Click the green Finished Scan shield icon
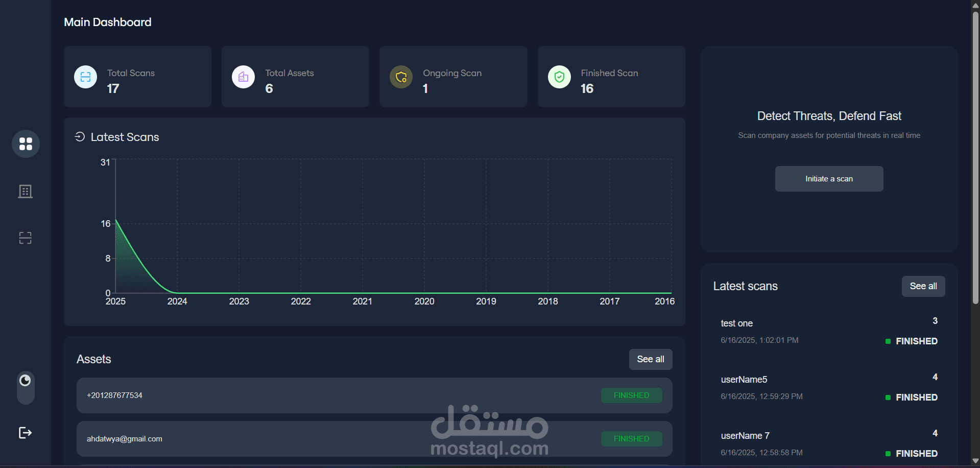This screenshot has height=468, width=980. point(559,77)
